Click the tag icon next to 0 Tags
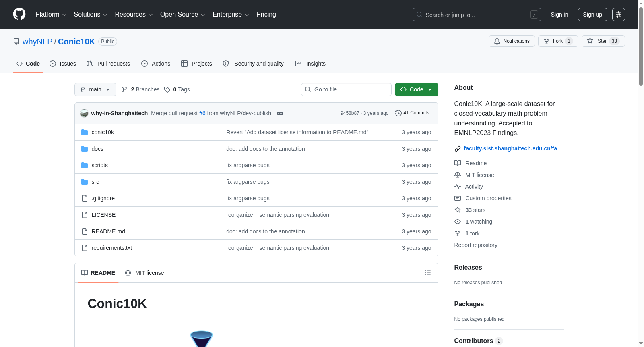The image size is (644, 347). (167, 89)
